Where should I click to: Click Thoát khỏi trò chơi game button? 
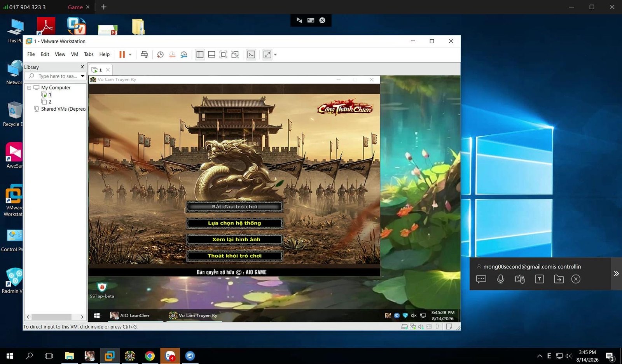coord(234,256)
